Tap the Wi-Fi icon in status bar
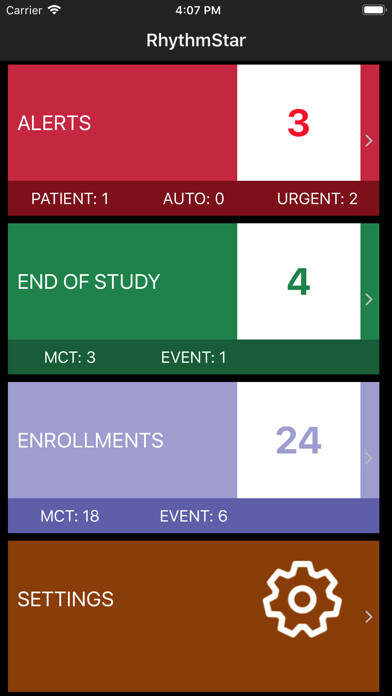Image resolution: width=392 pixels, height=696 pixels. tap(55, 11)
